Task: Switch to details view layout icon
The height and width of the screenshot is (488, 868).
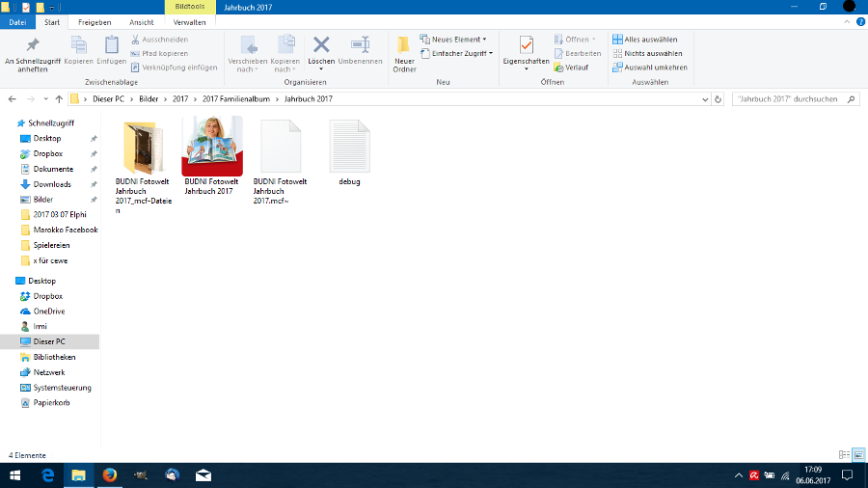Action: pos(844,455)
